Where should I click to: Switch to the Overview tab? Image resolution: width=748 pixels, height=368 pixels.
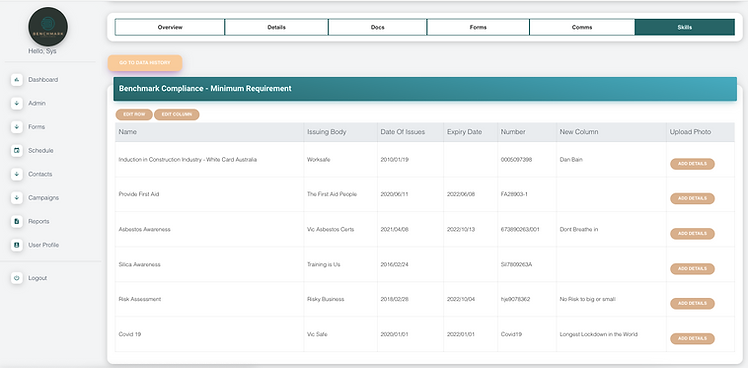(x=170, y=27)
